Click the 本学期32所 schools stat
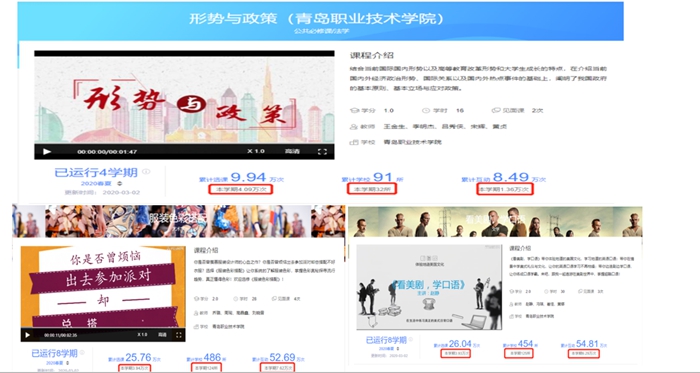Viewport: 700px width, 373px height. pos(372,189)
